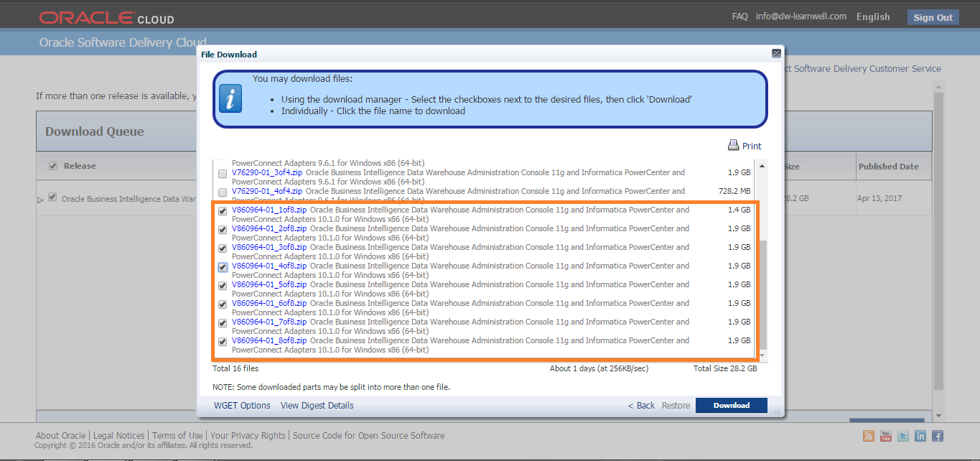
Task: Download V860964-01_1of8.zip individually
Action: [269, 210]
